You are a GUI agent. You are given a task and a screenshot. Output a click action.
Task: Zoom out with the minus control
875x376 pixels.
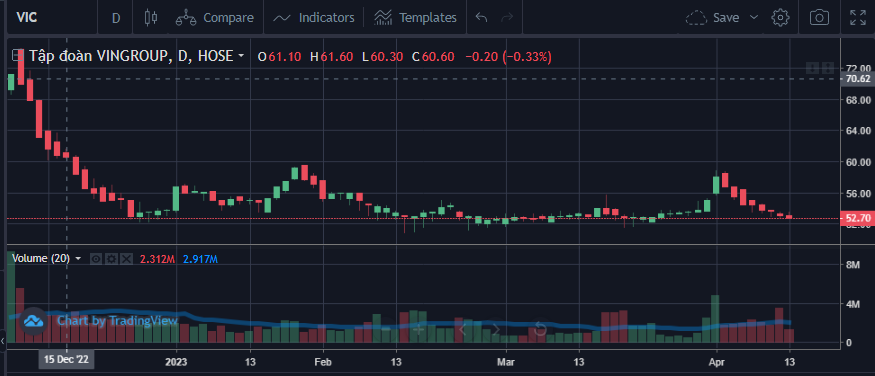pyautogui.click(x=385, y=329)
